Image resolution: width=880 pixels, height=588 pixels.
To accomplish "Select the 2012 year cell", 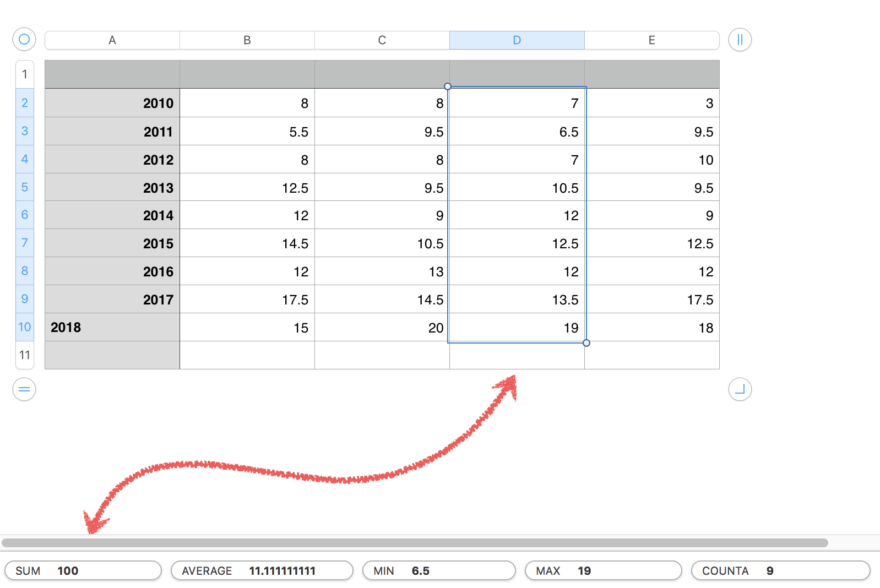I will [x=112, y=159].
